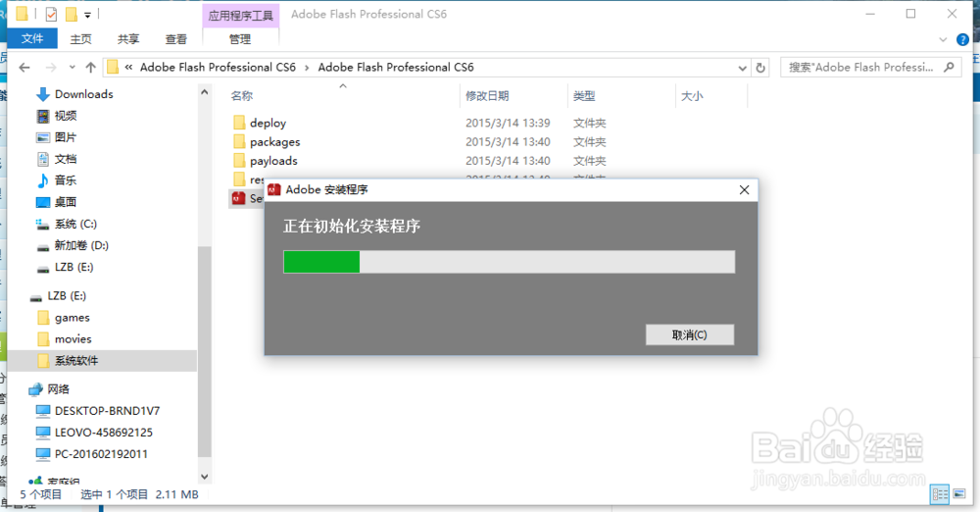
Task: Select the Adobe setup file icon
Action: click(239, 198)
